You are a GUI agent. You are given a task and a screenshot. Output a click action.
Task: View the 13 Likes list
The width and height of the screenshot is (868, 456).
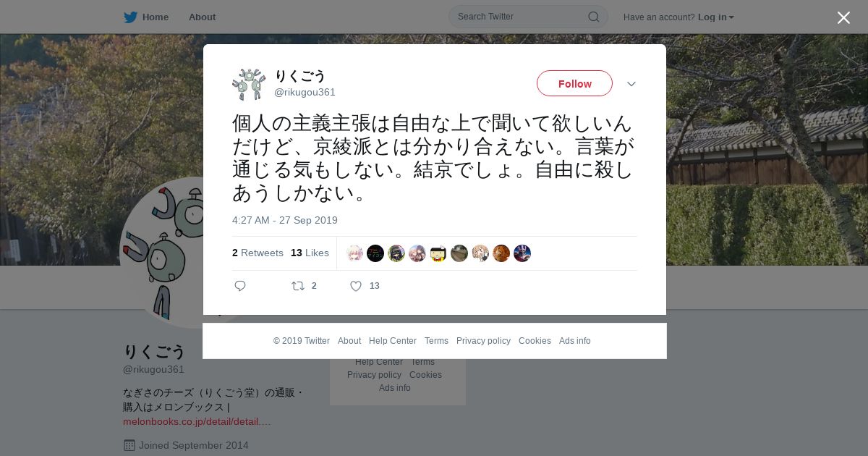point(310,253)
